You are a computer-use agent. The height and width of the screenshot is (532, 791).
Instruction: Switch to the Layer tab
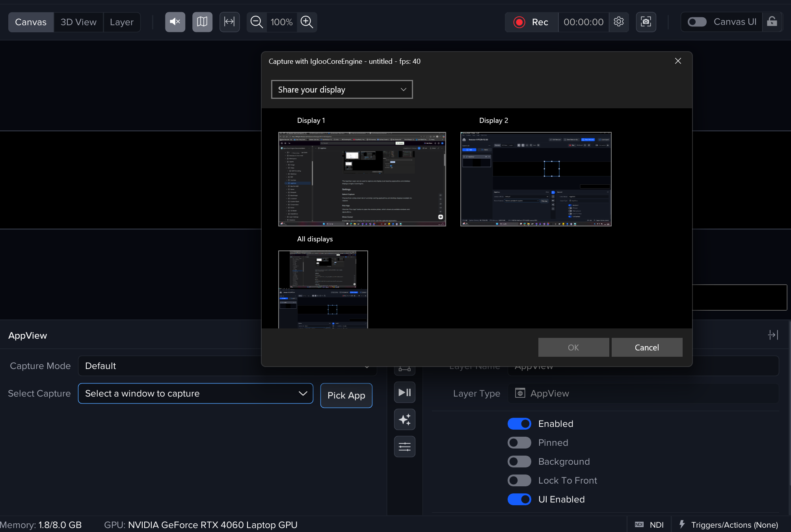click(122, 22)
